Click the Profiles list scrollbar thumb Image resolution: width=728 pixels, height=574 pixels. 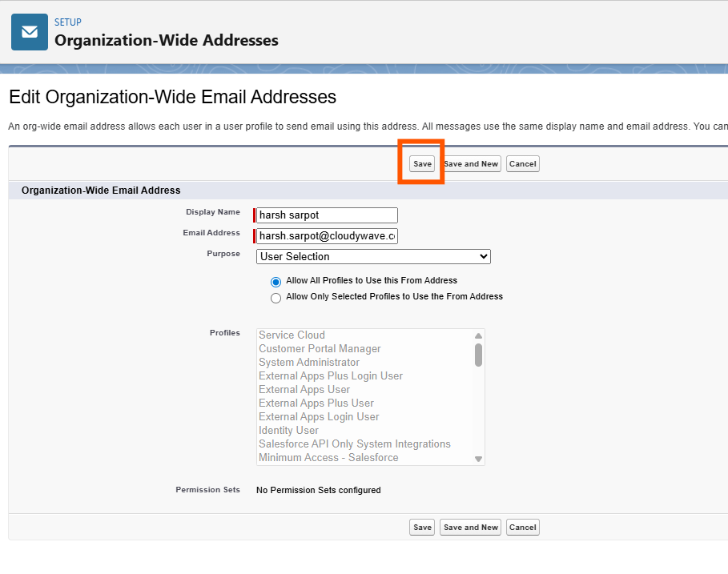[x=478, y=355]
